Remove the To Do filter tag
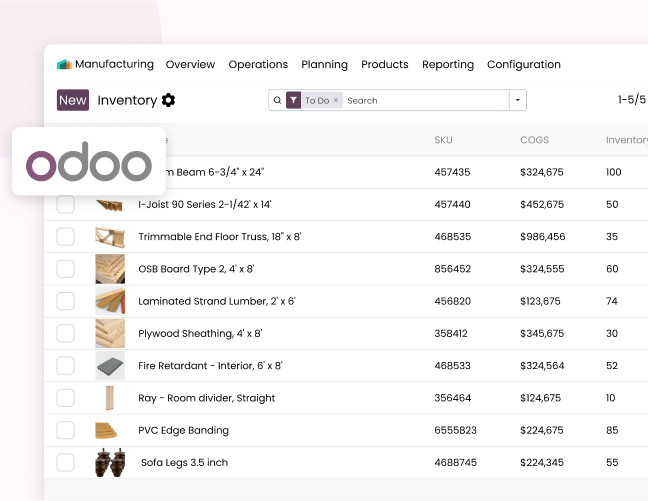648x501 pixels. [x=336, y=100]
